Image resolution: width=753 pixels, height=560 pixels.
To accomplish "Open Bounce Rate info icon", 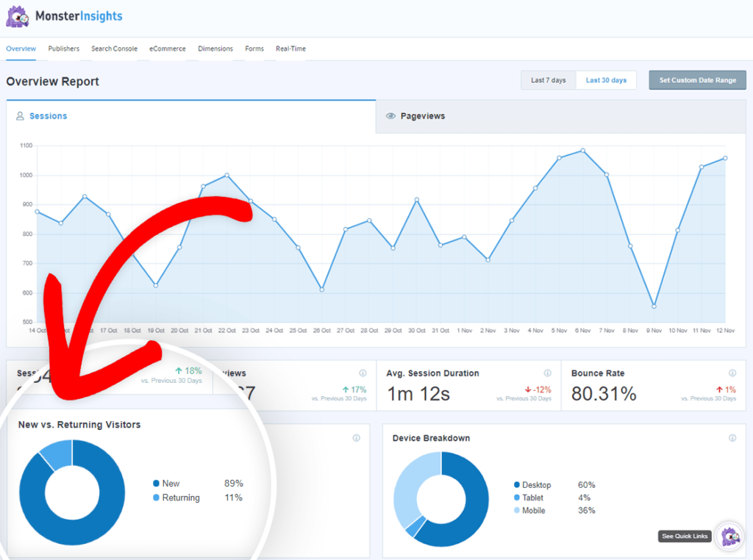I will click(732, 373).
